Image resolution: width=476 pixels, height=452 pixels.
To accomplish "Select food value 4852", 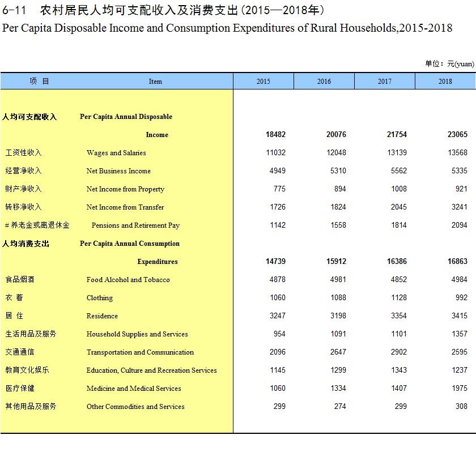I will (x=399, y=279).
